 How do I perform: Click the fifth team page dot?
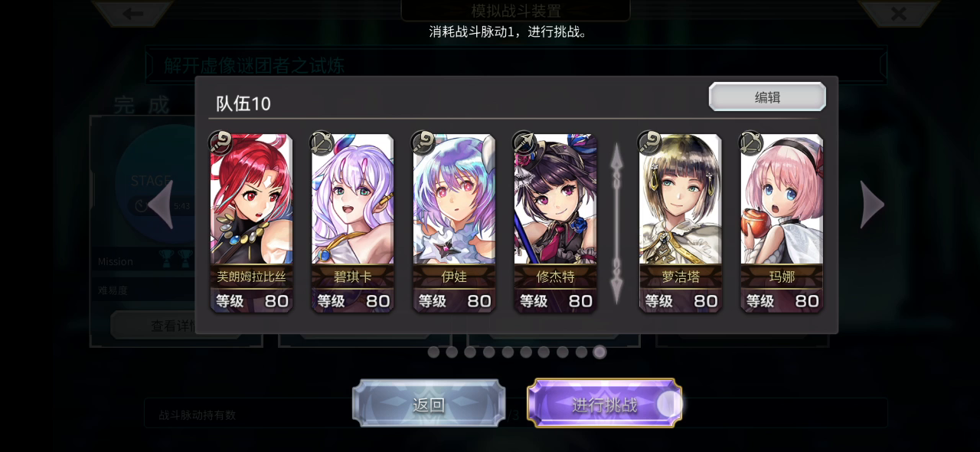pyautogui.click(x=508, y=352)
